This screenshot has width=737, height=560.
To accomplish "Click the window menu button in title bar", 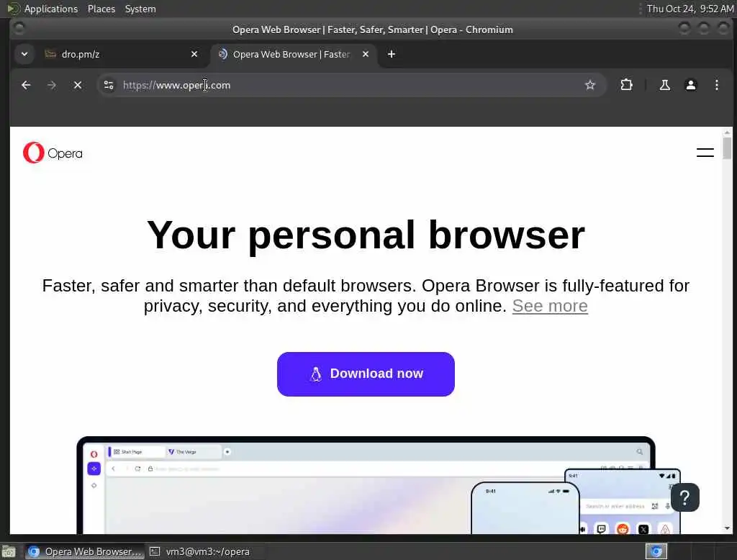I will click(19, 29).
